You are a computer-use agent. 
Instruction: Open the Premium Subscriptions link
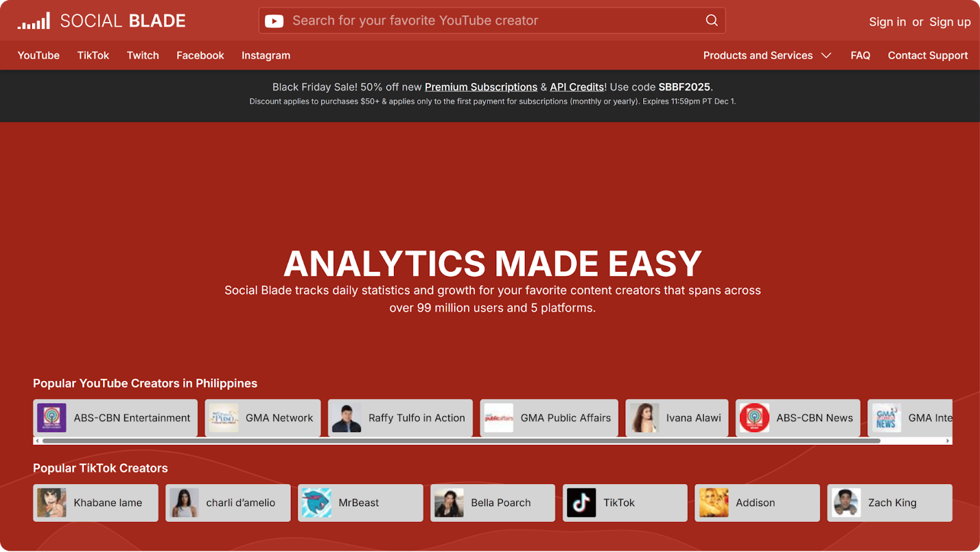point(480,86)
